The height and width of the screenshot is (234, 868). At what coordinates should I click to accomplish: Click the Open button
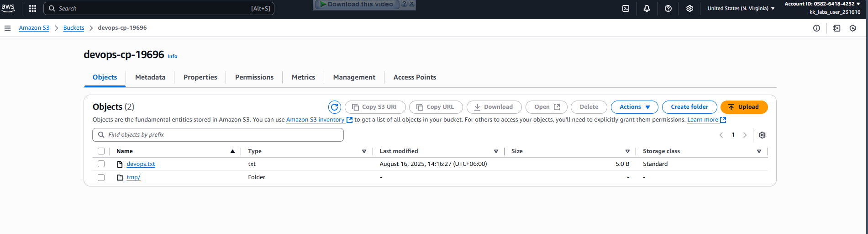[x=546, y=107]
